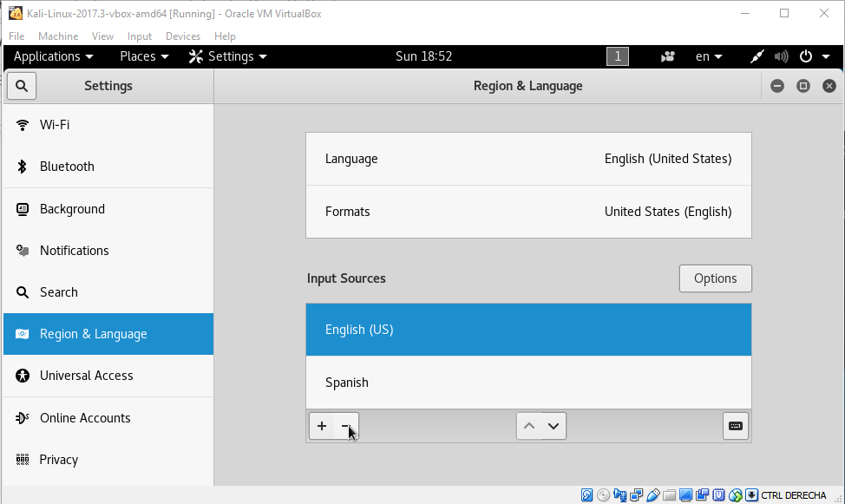This screenshot has height=504, width=845.
Task: Open the VirtualBox Machine menu
Action: point(58,36)
